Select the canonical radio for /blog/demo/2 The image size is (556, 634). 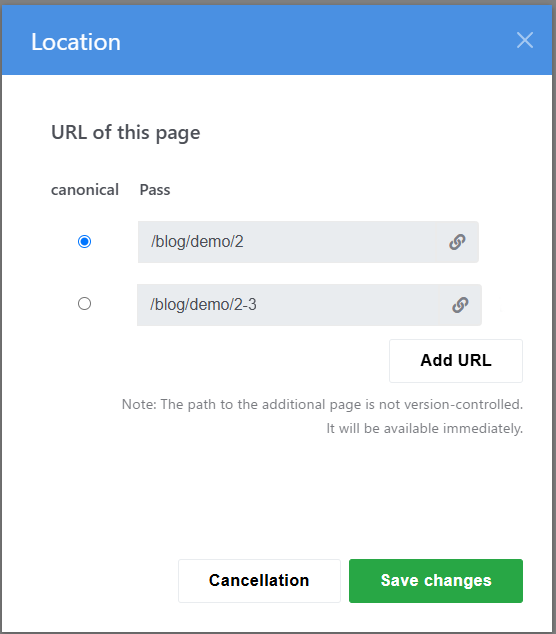(85, 242)
